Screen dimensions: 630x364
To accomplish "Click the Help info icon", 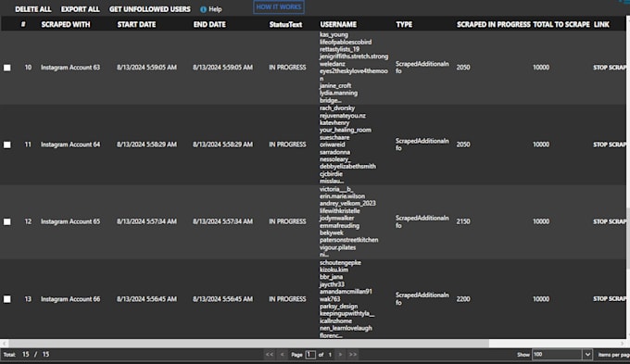I will pyautogui.click(x=203, y=9).
